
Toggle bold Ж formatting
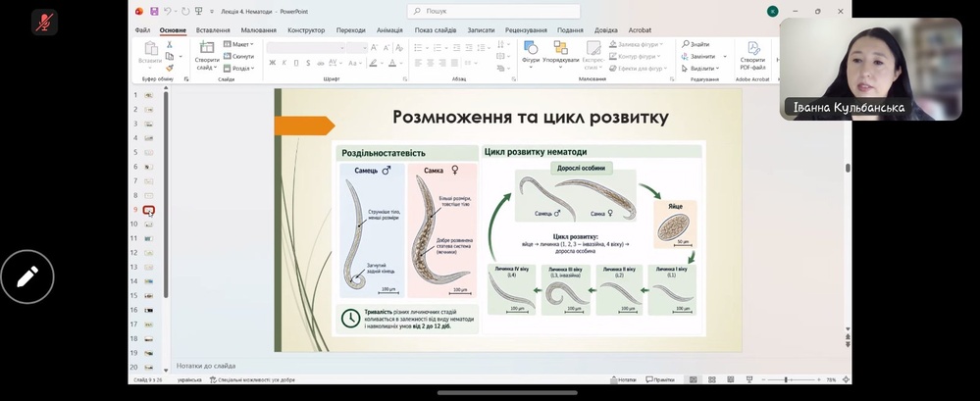click(273, 63)
